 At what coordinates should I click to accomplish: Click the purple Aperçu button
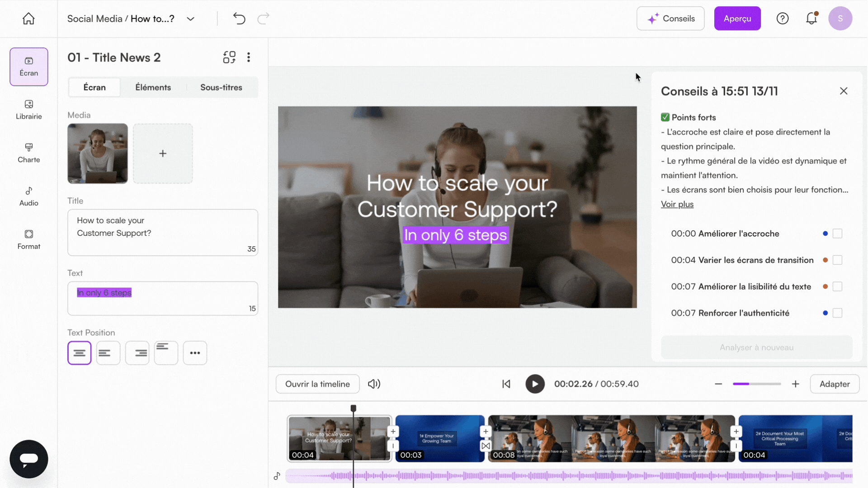click(737, 19)
